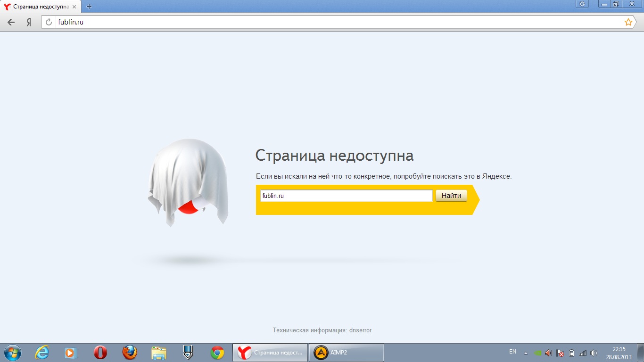Close the Yandex browser window
The height and width of the screenshot is (362, 644).
click(x=632, y=4)
